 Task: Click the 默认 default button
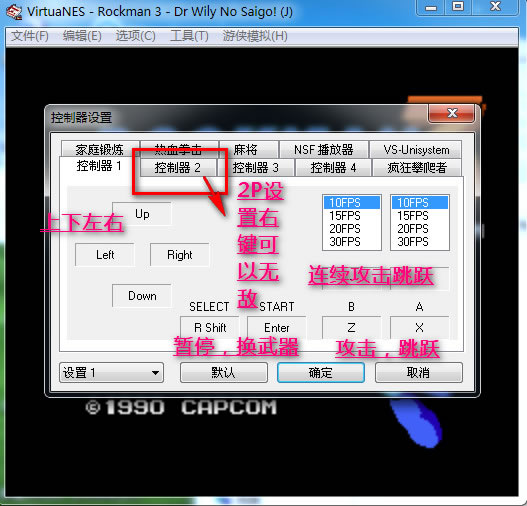[x=224, y=373]
